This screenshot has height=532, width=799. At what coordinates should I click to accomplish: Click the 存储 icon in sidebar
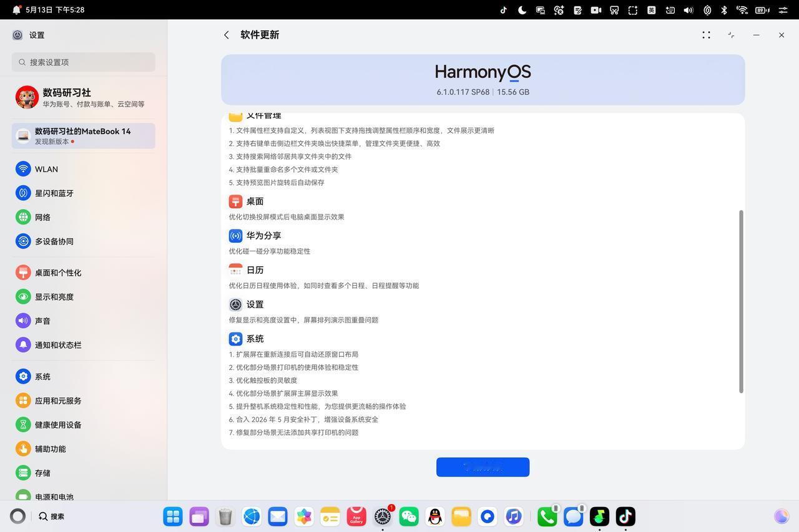(x=23, y=473)
